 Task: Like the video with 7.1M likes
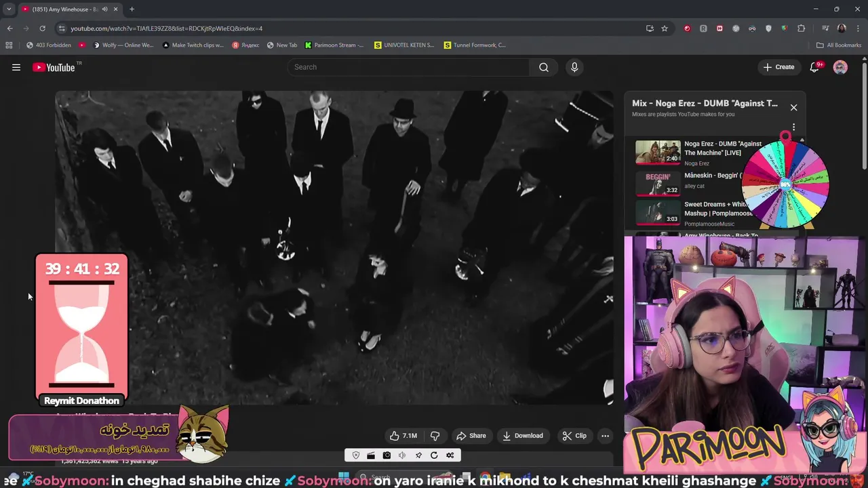(x=403, y=436)
